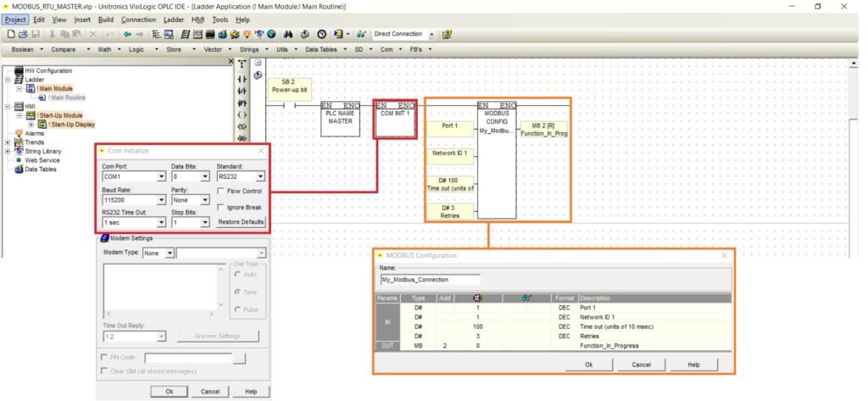
Task: Click Help in MODBUS Configuration dialog
Action: 693,365
